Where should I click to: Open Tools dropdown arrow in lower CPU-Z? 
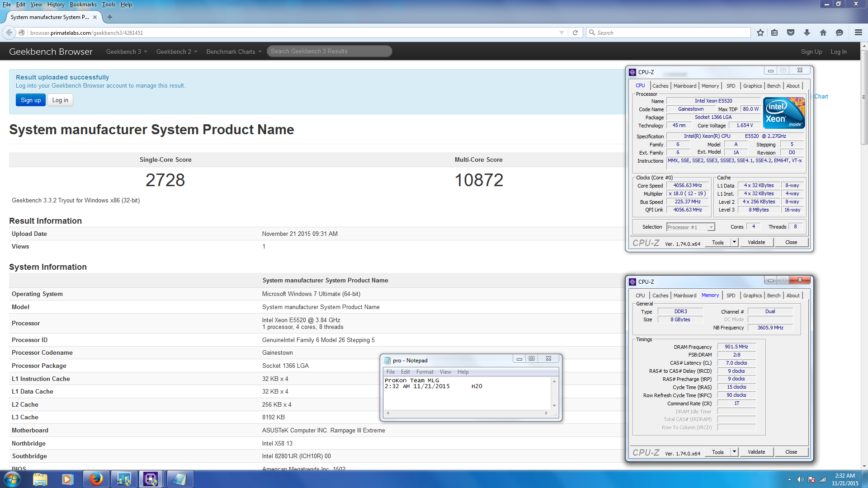click(x=734, y=452)
